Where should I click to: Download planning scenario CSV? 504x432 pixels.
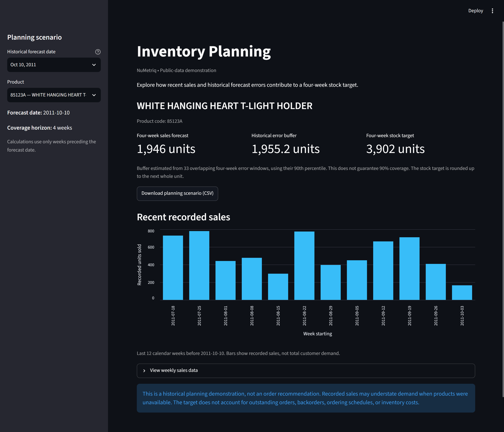pyautogui.click(x=177, y=193)
